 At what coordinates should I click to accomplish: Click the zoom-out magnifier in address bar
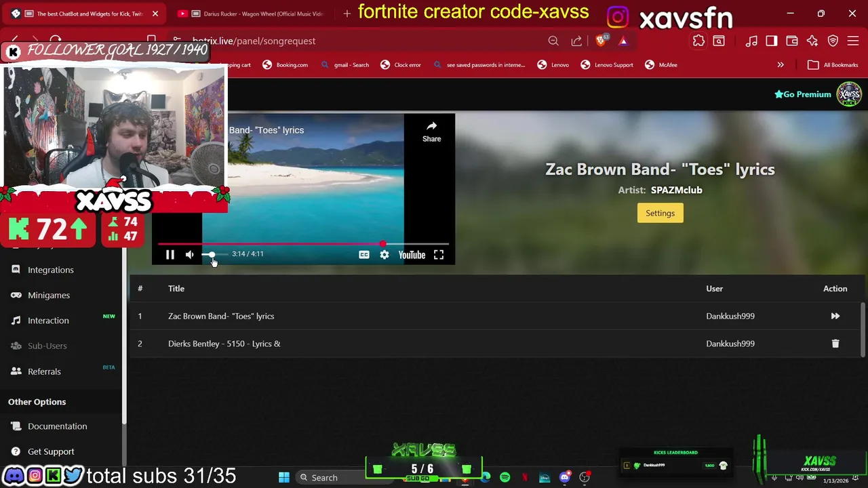point(553,41)
